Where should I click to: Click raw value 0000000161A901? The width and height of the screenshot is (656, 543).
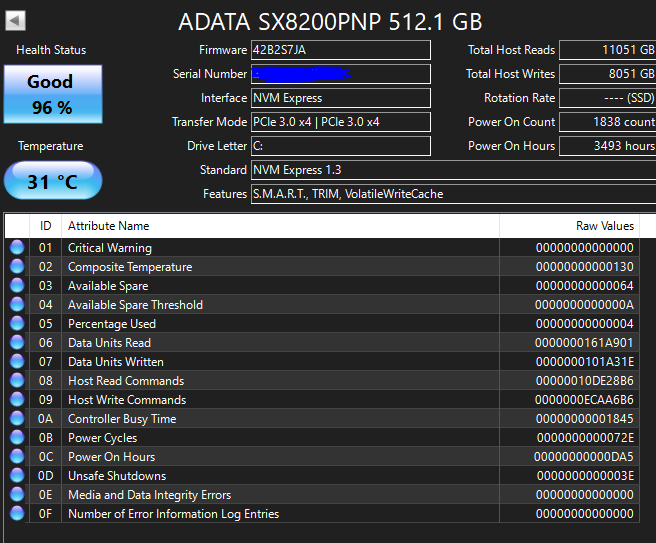pos(584,343)
